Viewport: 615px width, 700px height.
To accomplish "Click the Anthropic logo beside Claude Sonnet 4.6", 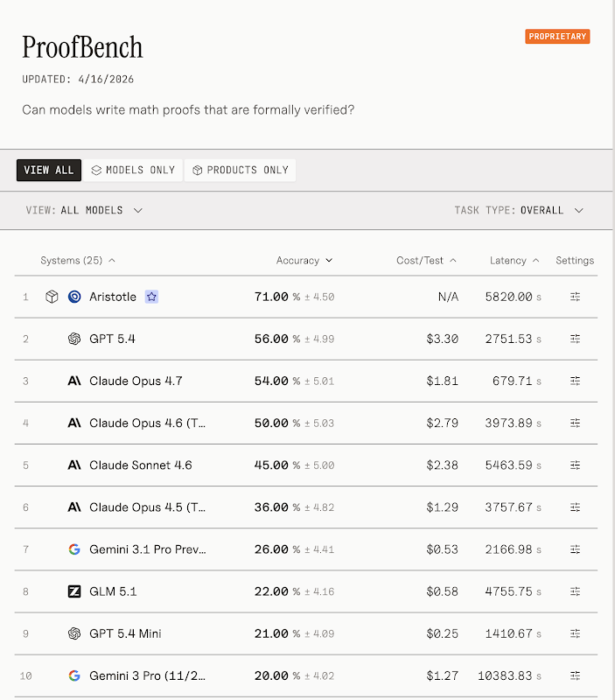I will pos(74,465).
